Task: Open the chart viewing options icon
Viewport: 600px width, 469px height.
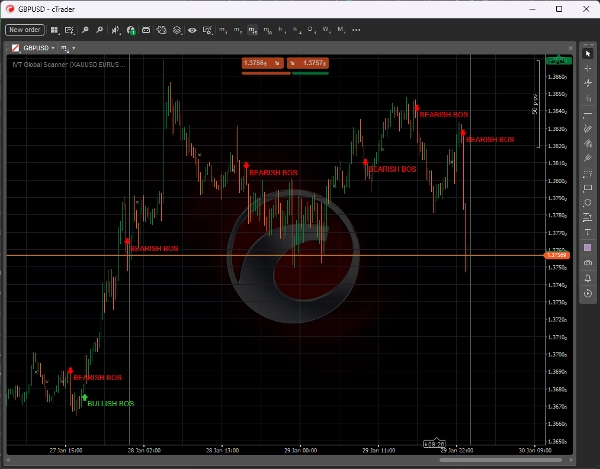Action: [207, 30]
